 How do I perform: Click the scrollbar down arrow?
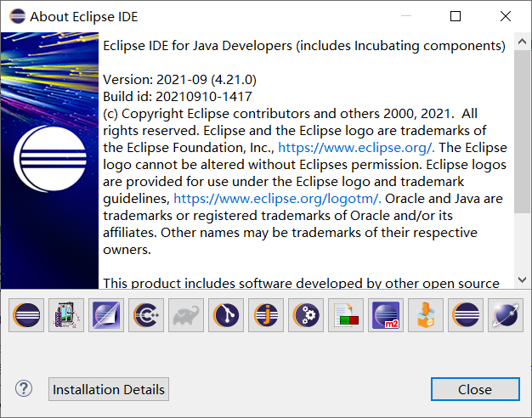(x=522, y=280)
